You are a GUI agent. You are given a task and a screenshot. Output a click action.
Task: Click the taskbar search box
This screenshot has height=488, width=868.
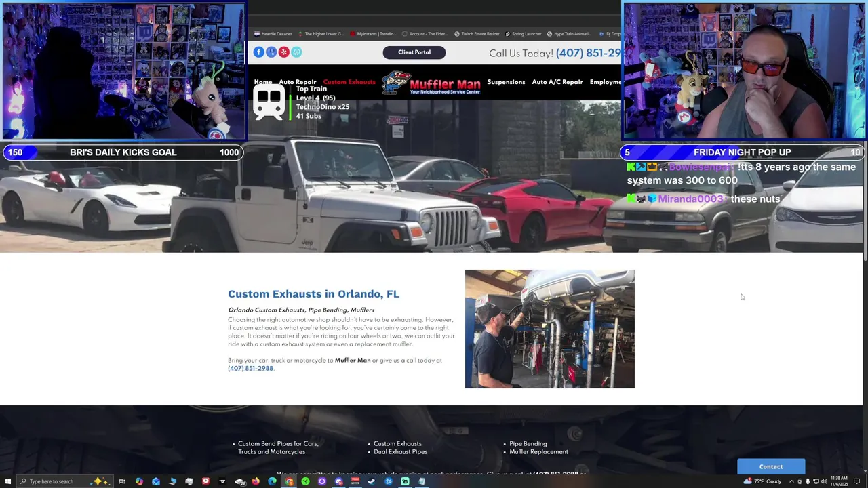[64, 481]
